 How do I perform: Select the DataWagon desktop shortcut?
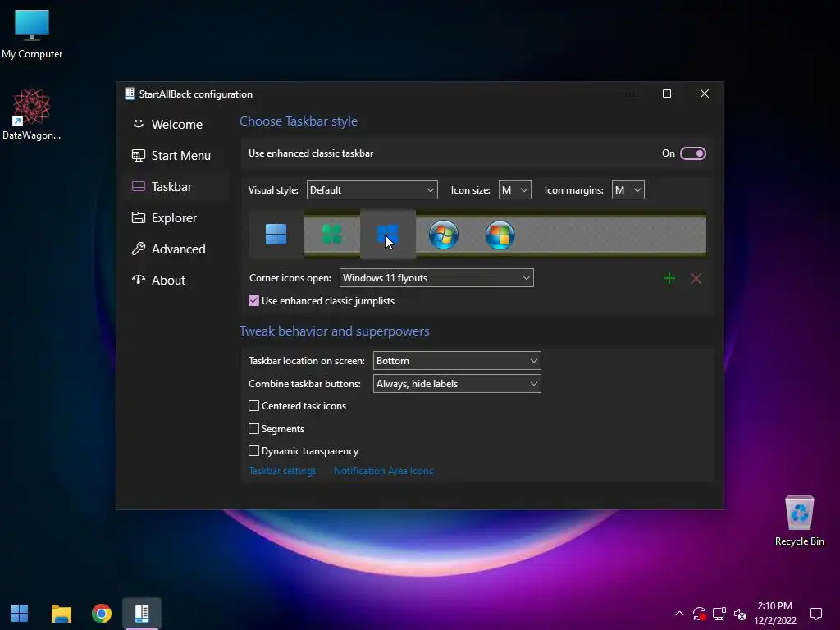coord(32,115)
